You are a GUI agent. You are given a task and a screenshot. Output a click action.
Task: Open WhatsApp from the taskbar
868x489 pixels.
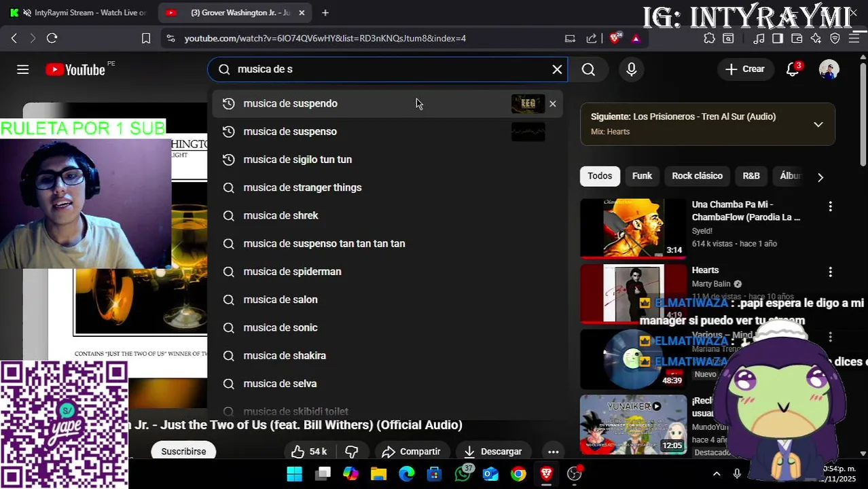pos(463,474)
